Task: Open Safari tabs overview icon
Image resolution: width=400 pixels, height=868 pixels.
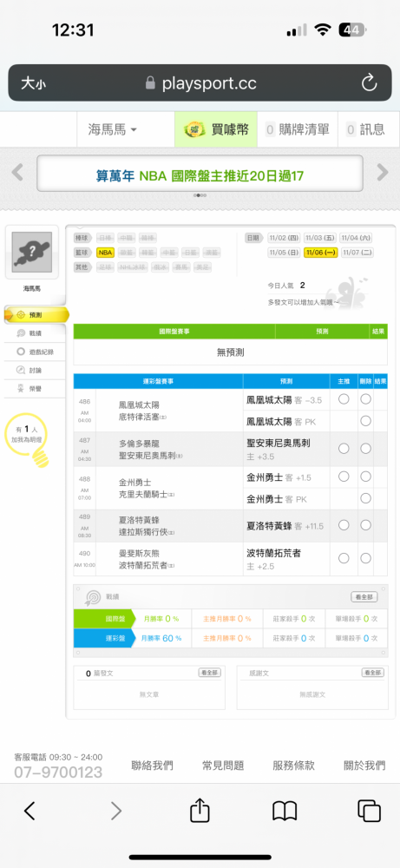Action: (x=369, y=811)
